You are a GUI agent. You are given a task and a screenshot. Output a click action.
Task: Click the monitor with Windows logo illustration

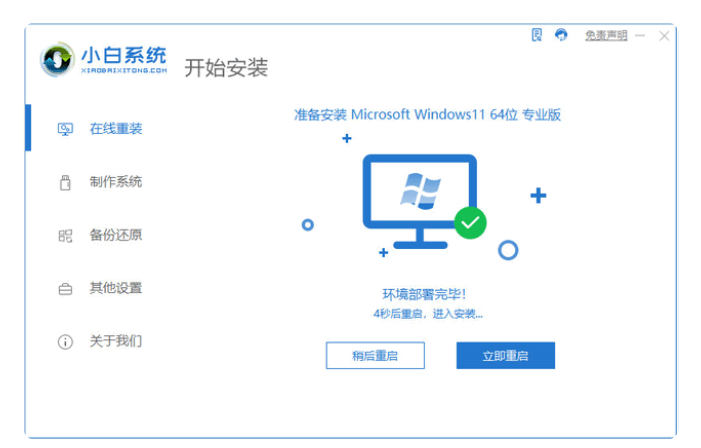(419, 201)
